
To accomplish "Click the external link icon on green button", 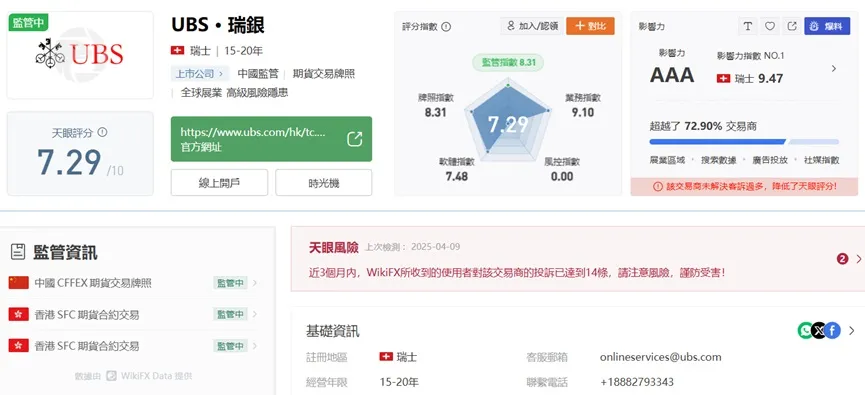I will (x=355, y=139).
